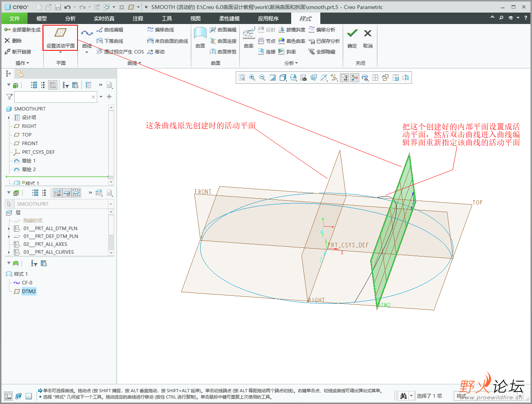Viewport: 532px width, 404px height.
Task: Click the 下落曲线 (drop curve) tool
Action: pyautogui.click(x=110, y=41)
